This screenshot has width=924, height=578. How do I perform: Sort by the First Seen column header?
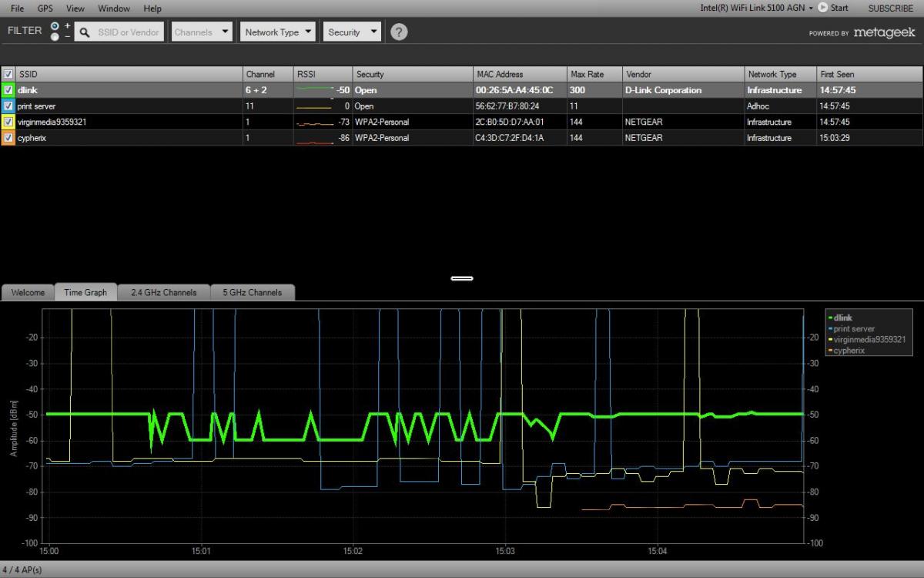pyautogui.click(x=869, y=74)
